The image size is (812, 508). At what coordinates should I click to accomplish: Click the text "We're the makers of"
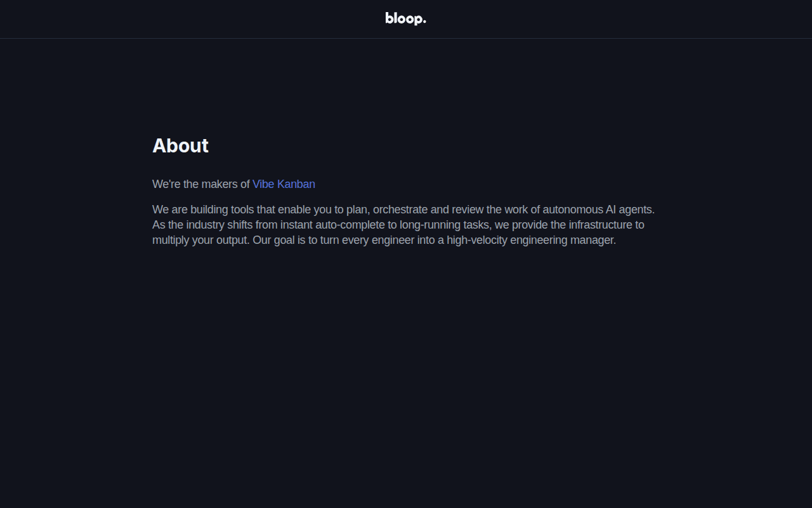pyautogui.click(x=201, y=184)
